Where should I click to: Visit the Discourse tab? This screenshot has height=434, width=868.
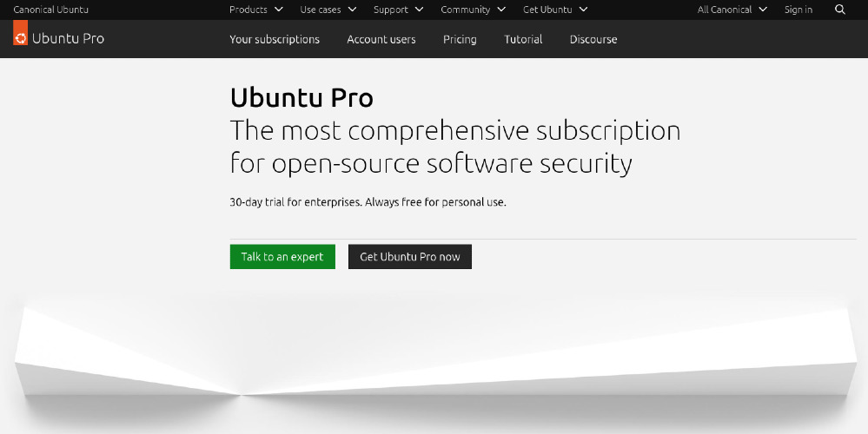point(593,39)
